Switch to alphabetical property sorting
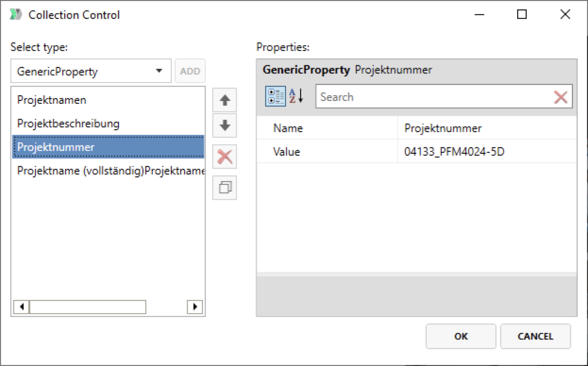Screen dimensions: 588x366 tap(296, 97)
